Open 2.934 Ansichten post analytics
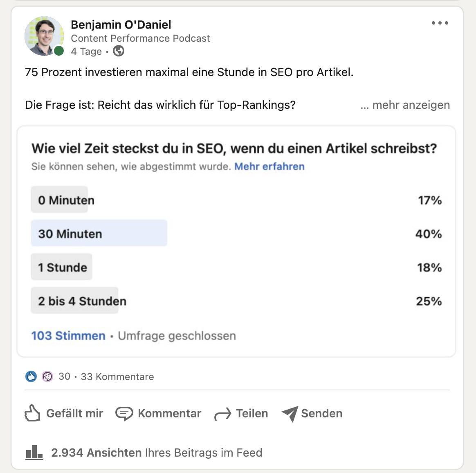Image resolution: width=476 pixels, height=473 pixels. (x=157, y=453)
